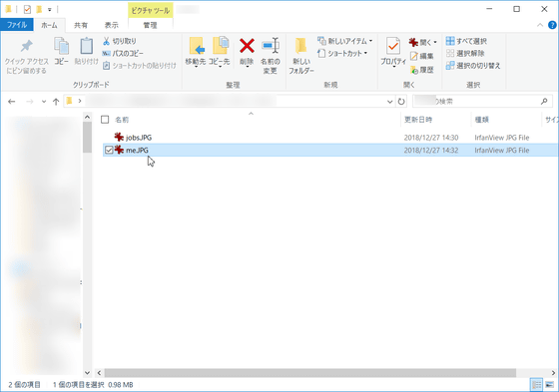The width and height of the screenshot is (559, 392).
Task: Click Rename (名前の変更) icon
Action: click(271, 46)
